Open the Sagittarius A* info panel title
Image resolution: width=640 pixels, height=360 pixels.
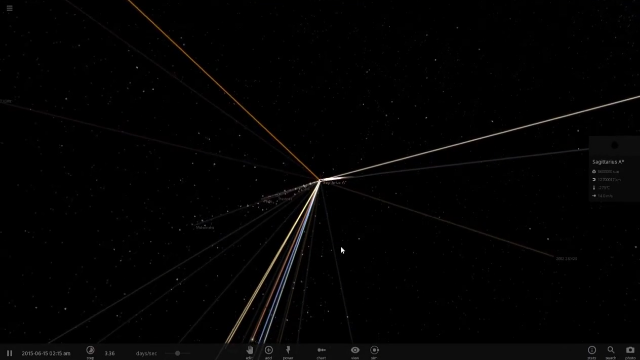click(608, 162)
